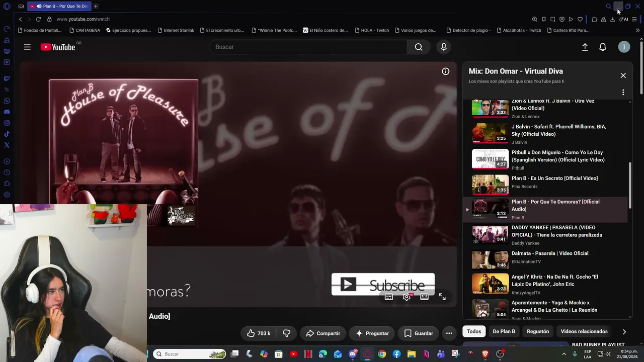Open Netflix from the taskbar

pyautogui.click(x=308, y=354)
